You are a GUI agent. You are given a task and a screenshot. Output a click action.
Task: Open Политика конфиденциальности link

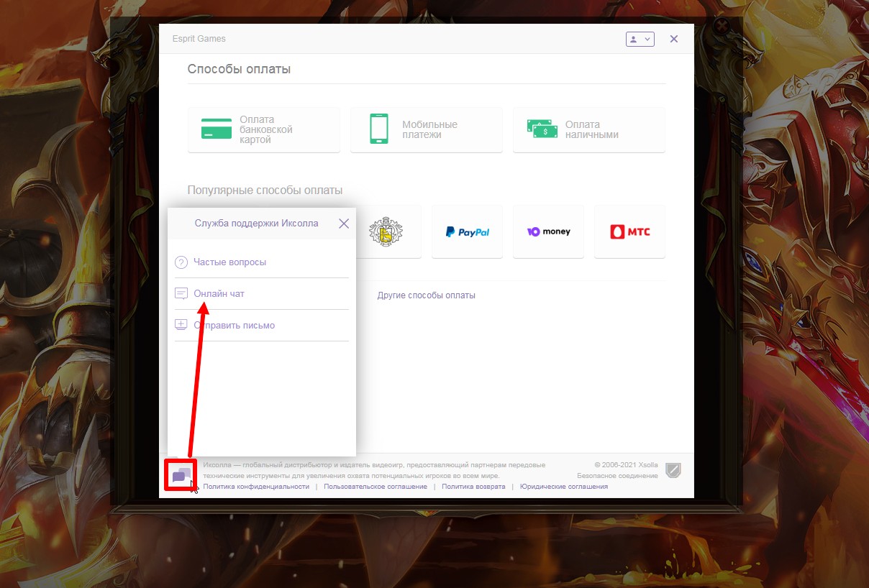point(256,487)
